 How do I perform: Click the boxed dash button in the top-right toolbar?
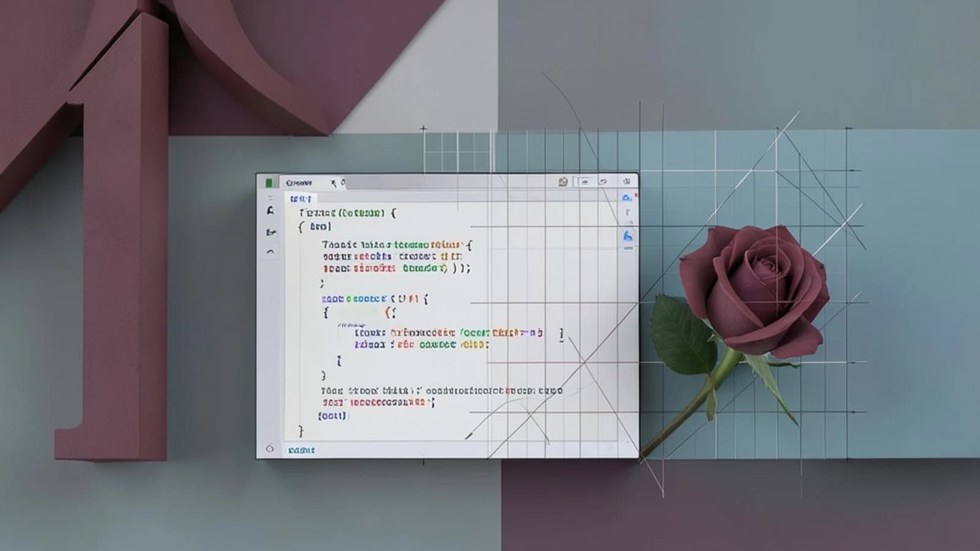pyautogui.click(x=584, y=182)
